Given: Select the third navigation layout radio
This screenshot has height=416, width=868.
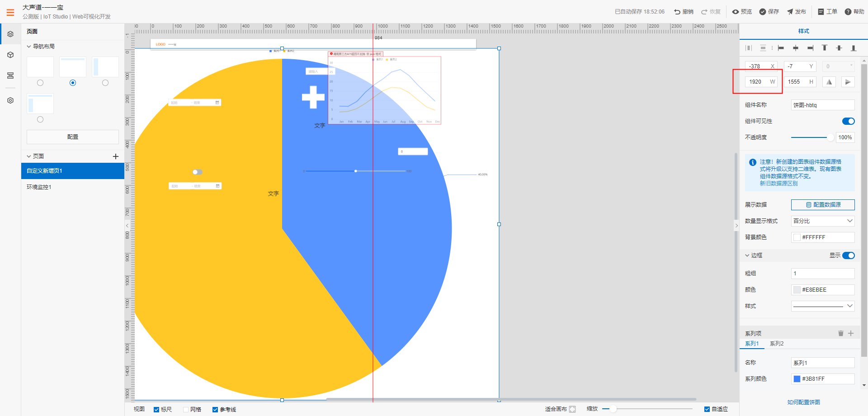Looking at the screenshot, I should coord(105,83).
